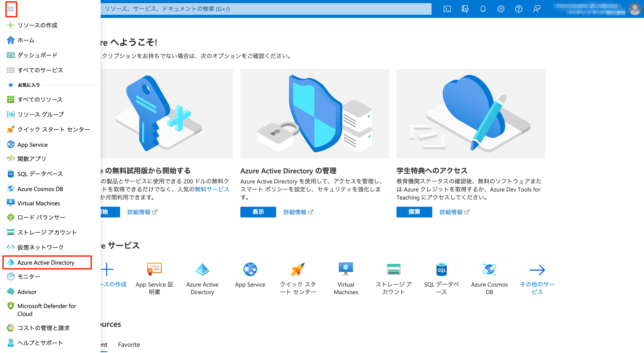Open the 無料サービス link
This screenshot has width=644, height=353.
coord(212,189)
